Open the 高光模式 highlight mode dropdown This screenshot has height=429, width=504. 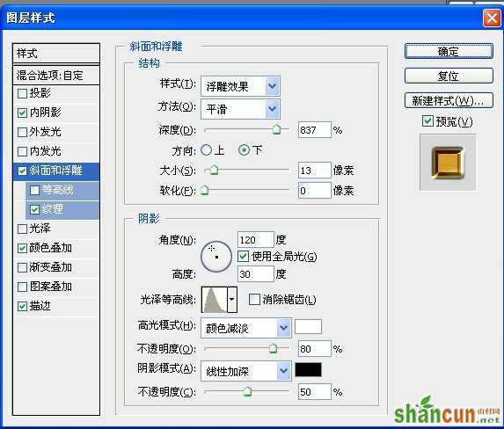(x=246, y=328)
